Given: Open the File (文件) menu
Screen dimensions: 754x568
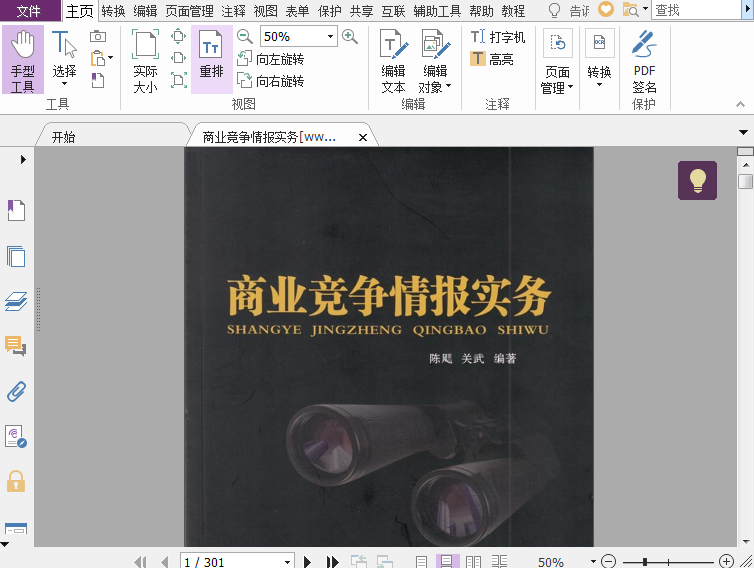Looking at the screenshot, I should [x=29, y=11].
